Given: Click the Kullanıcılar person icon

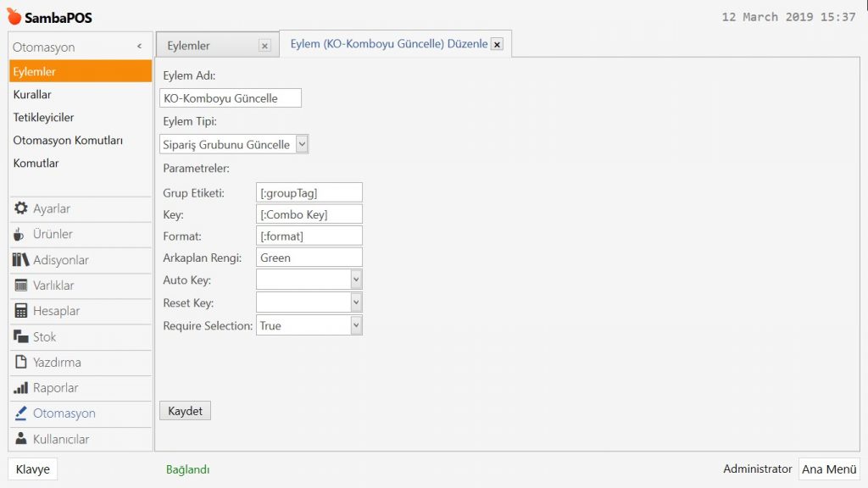Looking at the screenshot, I should tap(21, 439).
